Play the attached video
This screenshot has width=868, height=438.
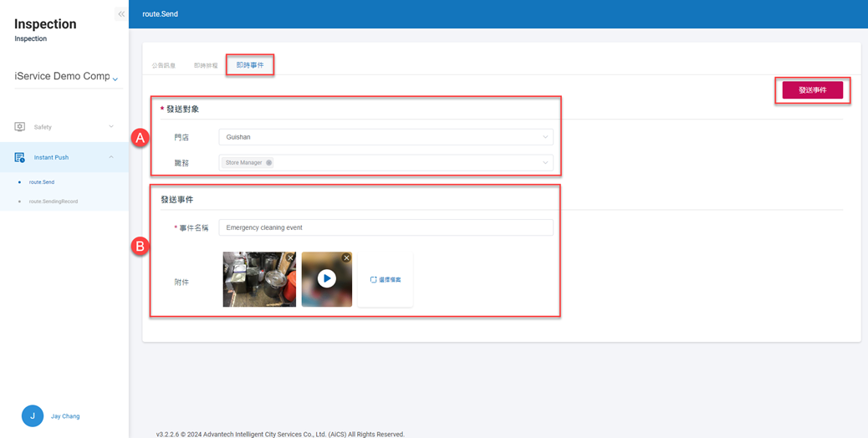[327, 279]
